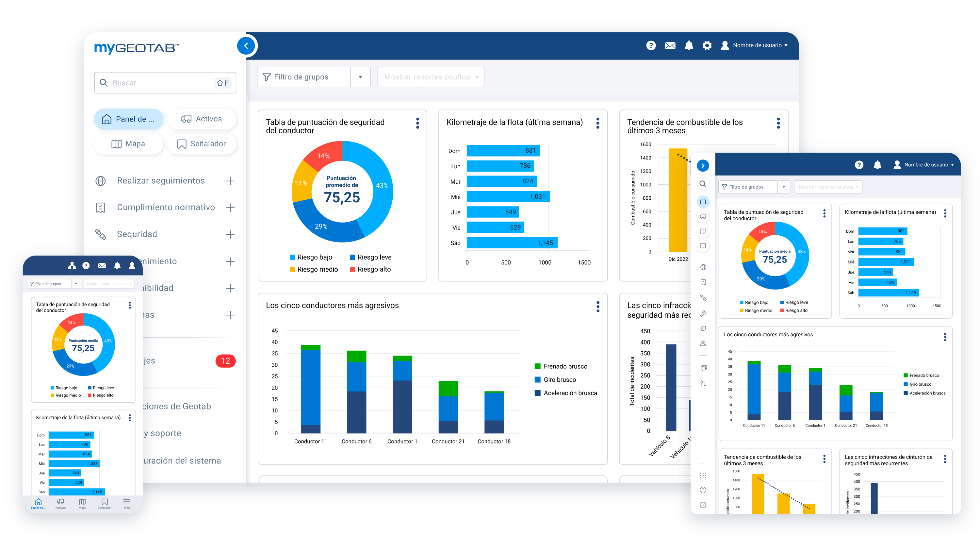The width and height of the screenshot is (980, 552).
Task: Select the search icon in the collapsed sidebar
Action: pos(703,184)
